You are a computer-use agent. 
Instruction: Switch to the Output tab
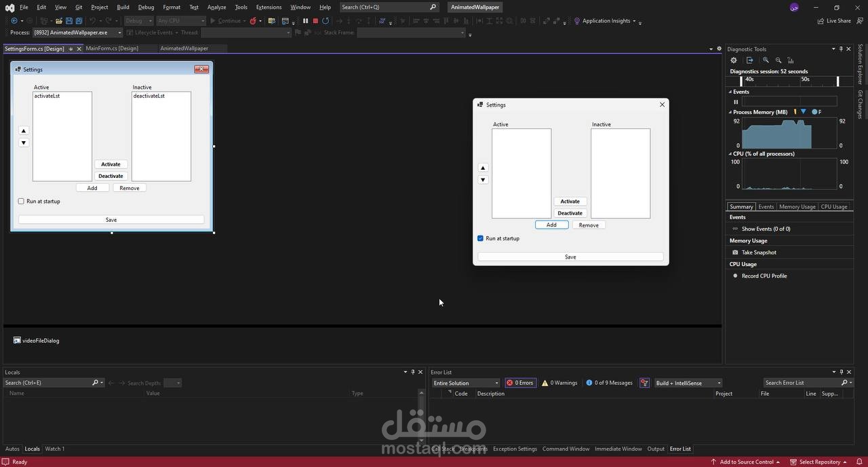[656, 449]
